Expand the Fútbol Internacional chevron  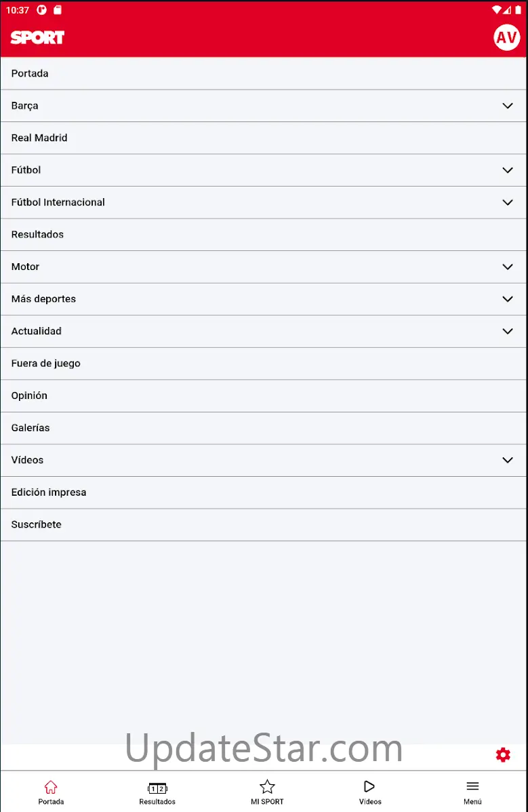(x=508, y=202)
